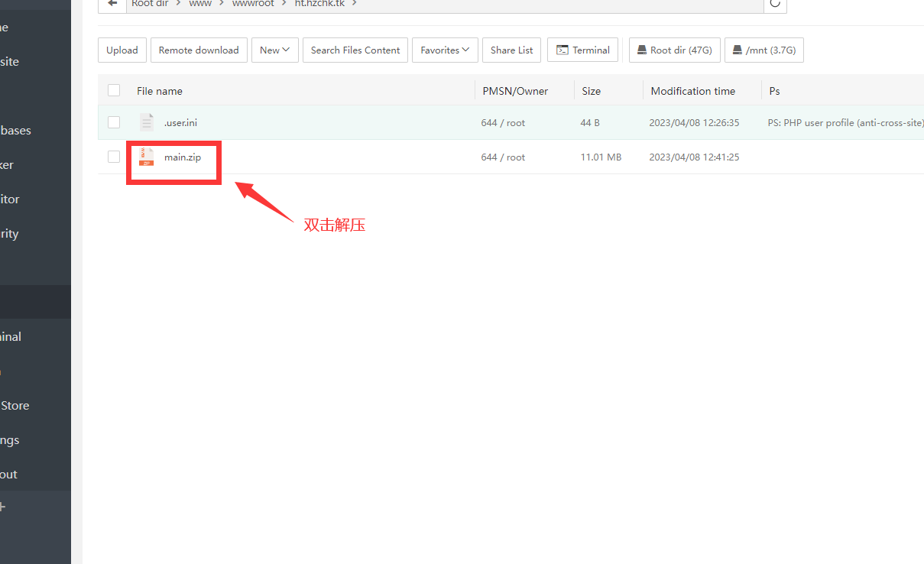Open Security in the sidebar menu

coord(9,234)
